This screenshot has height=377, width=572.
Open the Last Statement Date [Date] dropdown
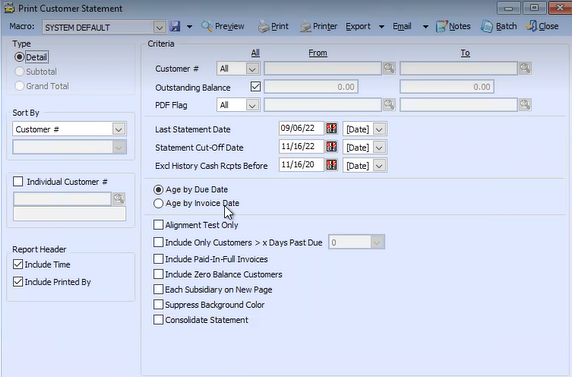(x=379, y=129)
